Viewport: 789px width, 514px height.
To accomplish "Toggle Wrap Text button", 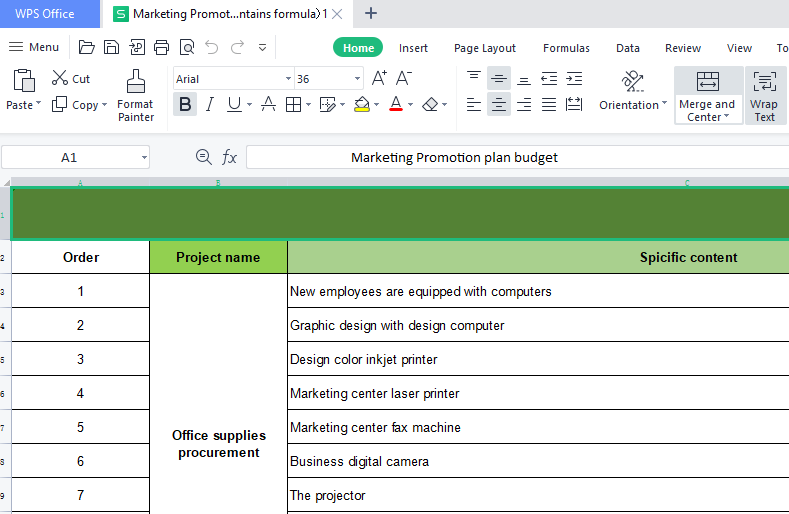I will coord(764,96).
